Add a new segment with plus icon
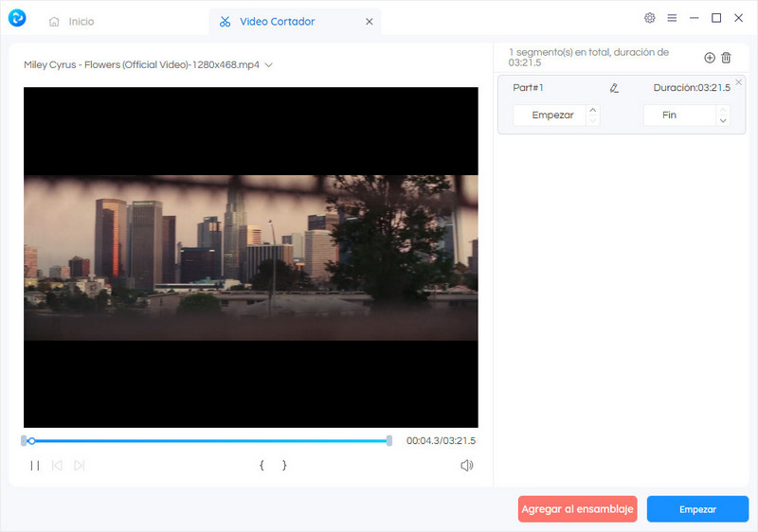Viewport: 758px width, 532px height. (x=709, y=58)
